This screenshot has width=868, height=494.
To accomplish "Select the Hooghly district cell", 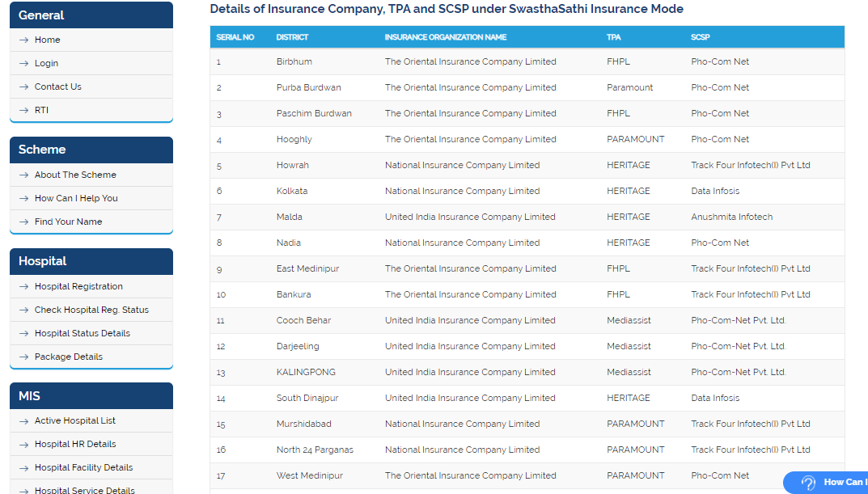I will (x=294, y=139).
